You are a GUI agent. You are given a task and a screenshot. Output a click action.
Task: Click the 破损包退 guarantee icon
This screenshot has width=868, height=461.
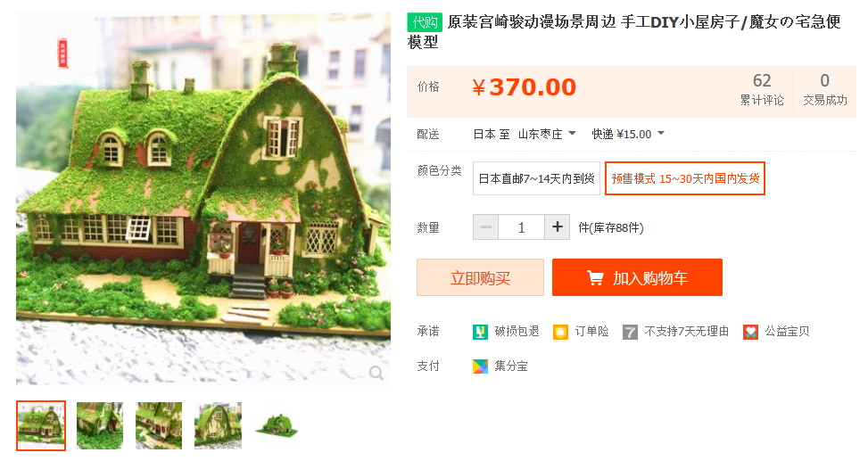tap(480, 332)
